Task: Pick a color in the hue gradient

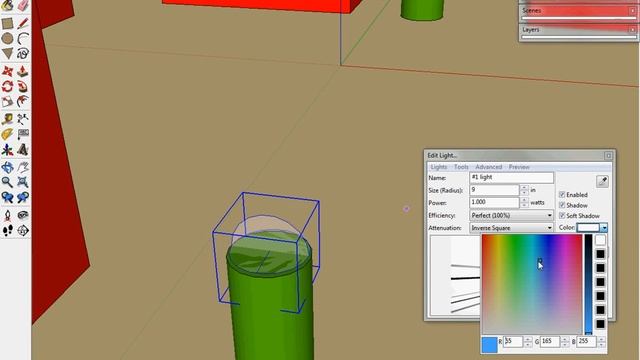Action: pos(532,284)
